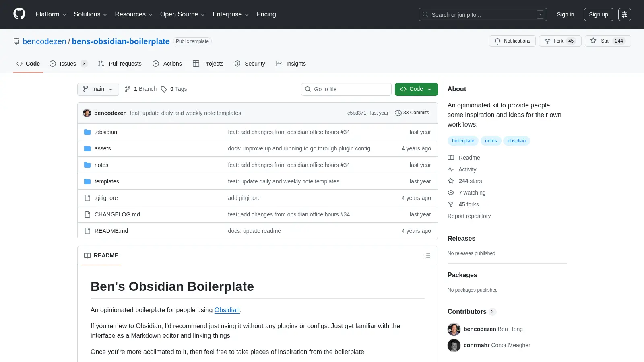Open conrmahr Conor Meagher contributor profile
This screenshot has width=644, height=362.
click(x=489, y=345)
